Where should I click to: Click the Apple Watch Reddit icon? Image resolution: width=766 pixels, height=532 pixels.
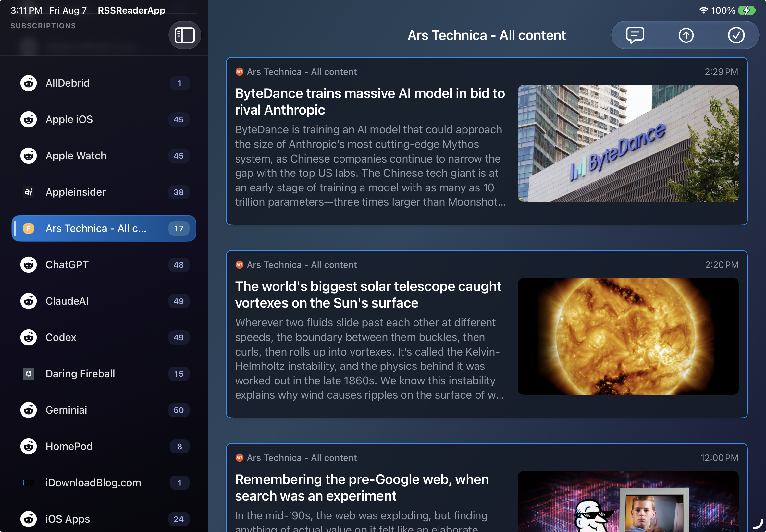pos(29,156)
